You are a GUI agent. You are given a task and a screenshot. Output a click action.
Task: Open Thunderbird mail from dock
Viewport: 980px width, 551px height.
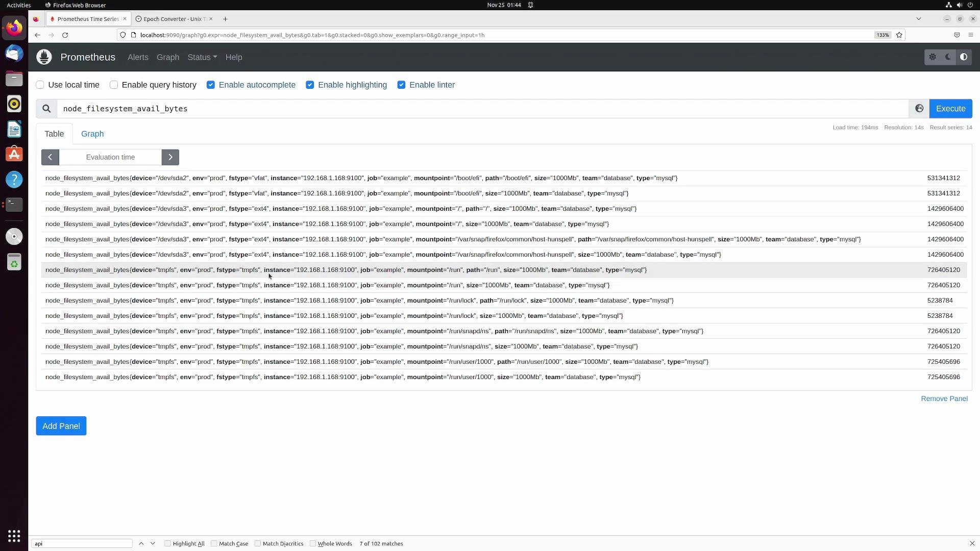[x=14, y=53]
